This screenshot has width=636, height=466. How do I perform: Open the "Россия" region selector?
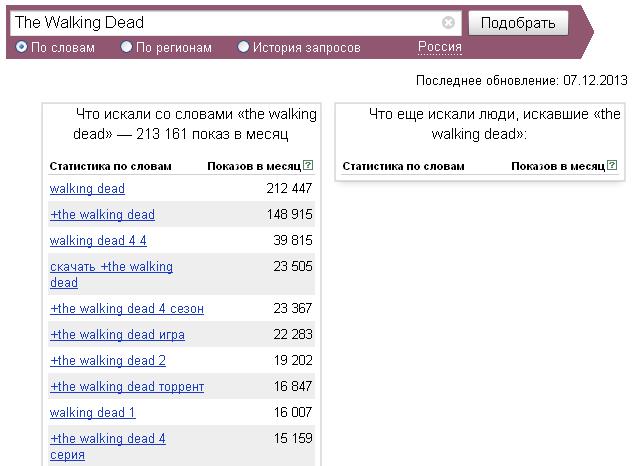440,47
